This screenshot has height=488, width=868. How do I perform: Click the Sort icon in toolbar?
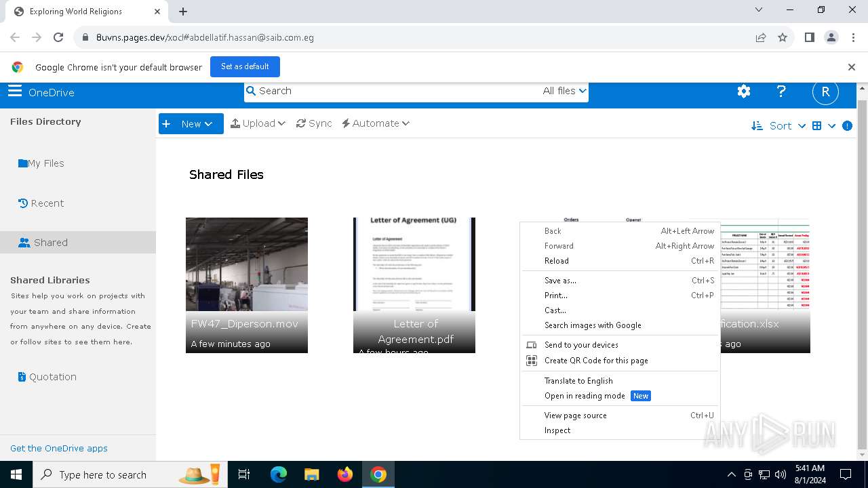tap(757, 126)
